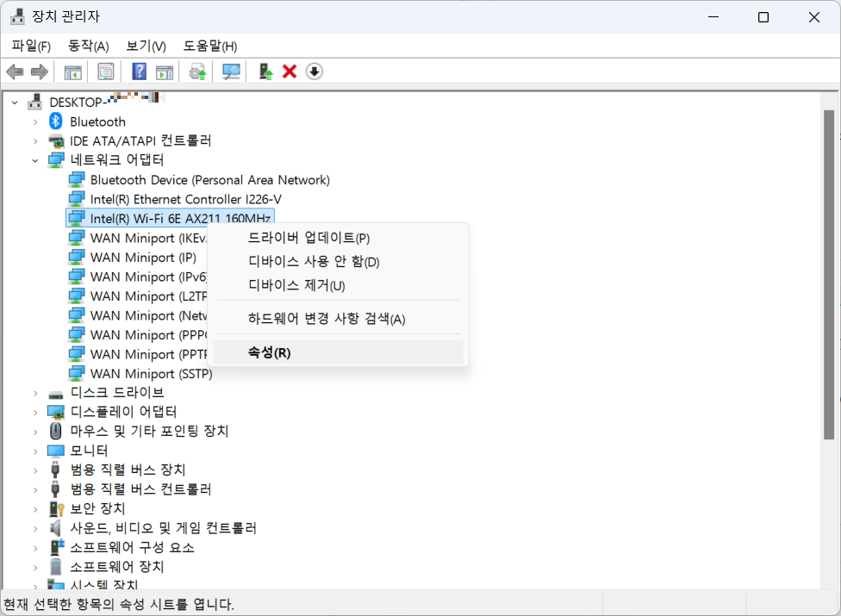
Task: Expand the 디스크 드라이브 category
Action: [x=35, y=394]
